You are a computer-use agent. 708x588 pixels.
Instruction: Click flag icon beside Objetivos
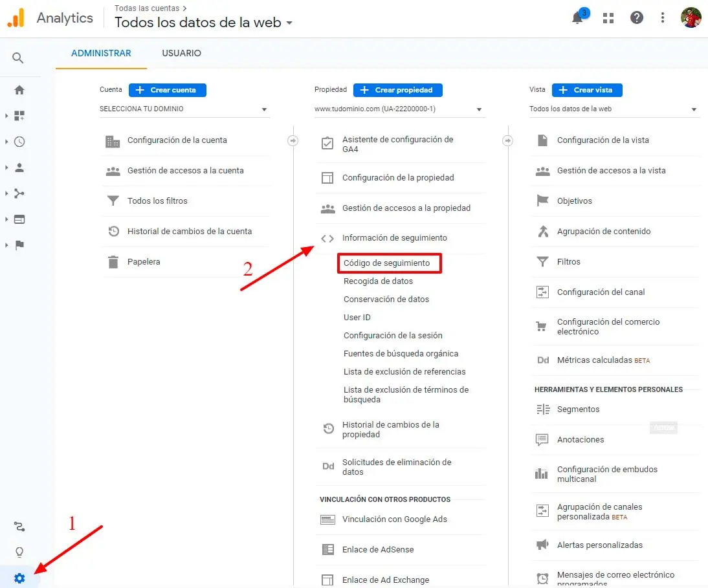542,201
